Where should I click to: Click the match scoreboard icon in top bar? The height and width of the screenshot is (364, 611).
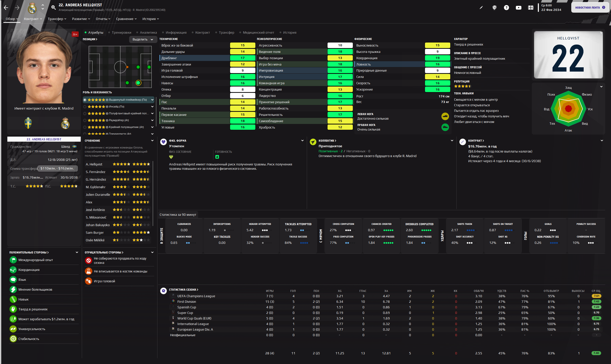pos(531,8)
